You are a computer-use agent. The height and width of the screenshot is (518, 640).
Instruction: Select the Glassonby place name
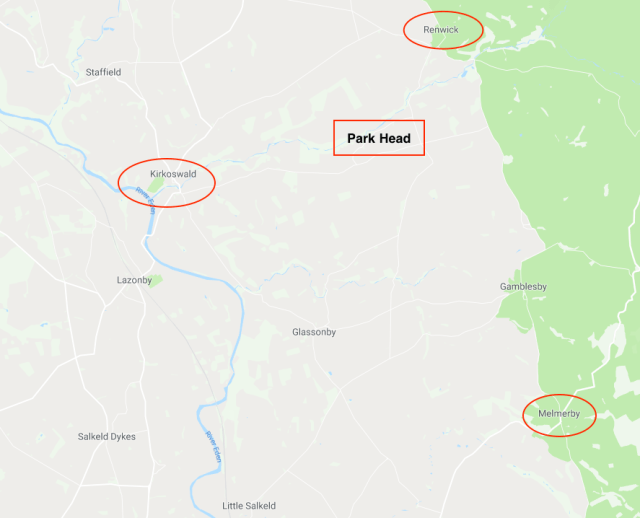pos(314,332)
